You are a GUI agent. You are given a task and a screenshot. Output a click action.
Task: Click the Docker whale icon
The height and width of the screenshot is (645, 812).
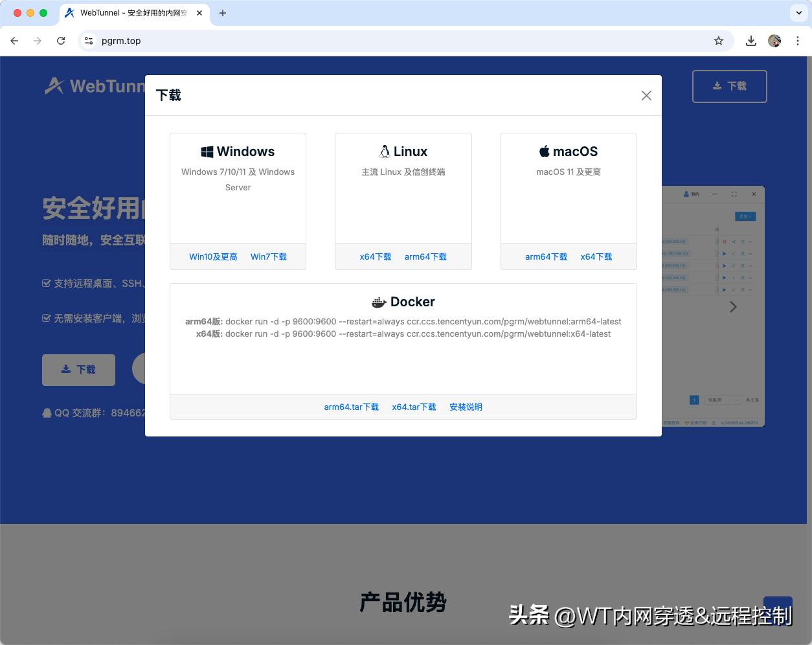[x=379, y=302]
